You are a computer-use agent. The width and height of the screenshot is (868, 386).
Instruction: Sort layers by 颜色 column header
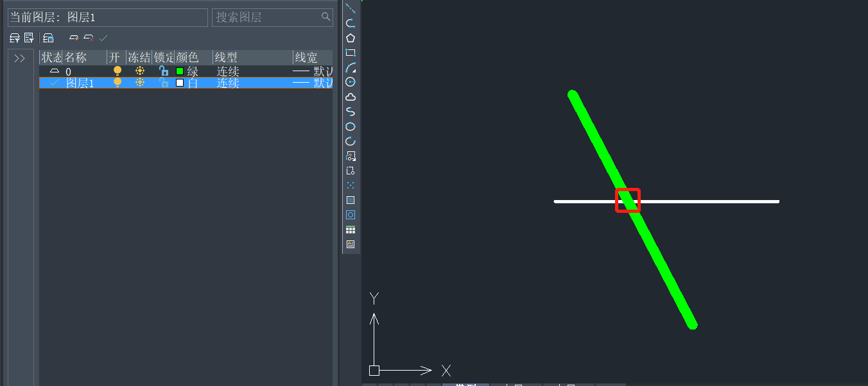pyautogui.click(x=193, y=58)
